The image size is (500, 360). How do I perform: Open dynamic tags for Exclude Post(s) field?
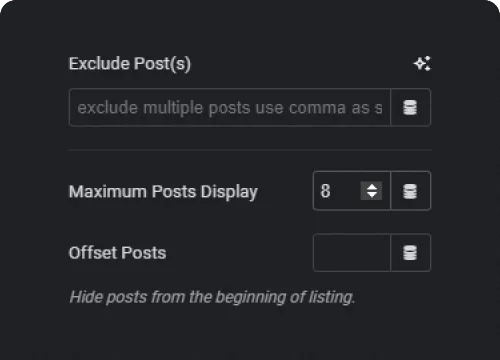(410, 107)
